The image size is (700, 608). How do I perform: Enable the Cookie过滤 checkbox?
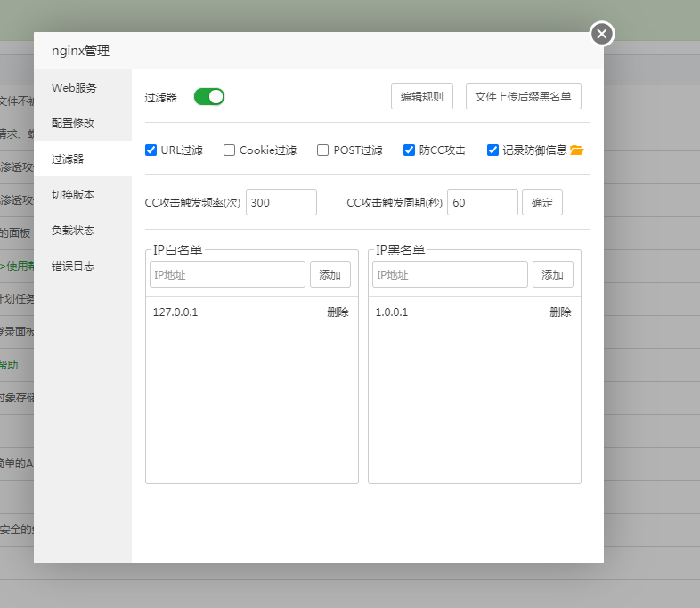point(229,150)
